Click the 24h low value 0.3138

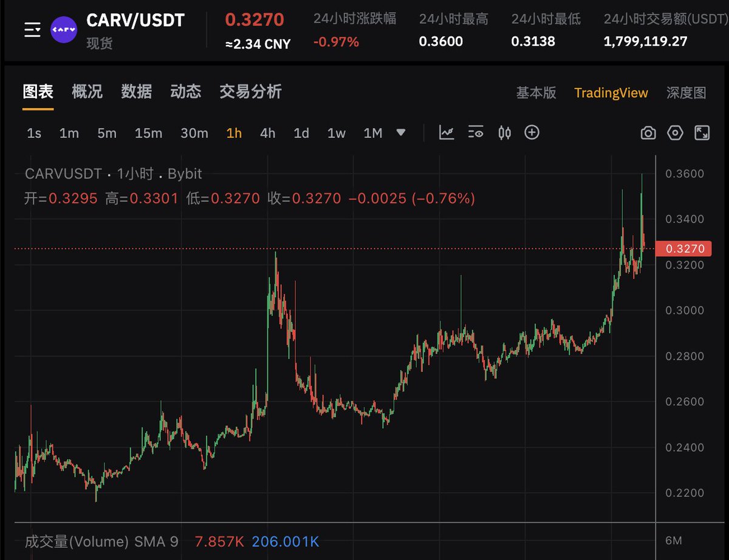point(533,42)
